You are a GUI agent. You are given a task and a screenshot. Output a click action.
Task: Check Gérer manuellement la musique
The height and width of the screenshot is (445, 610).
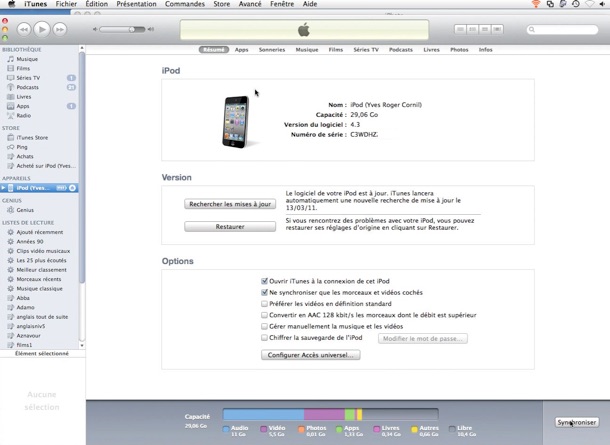pyautogui.click(x=265, y=326)
